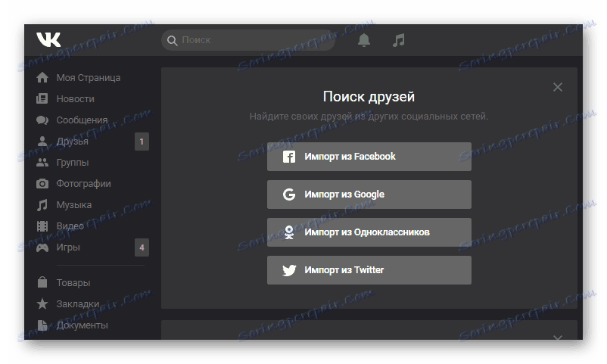Open the Группы section

pyautogui.click(x=73, y=163)
